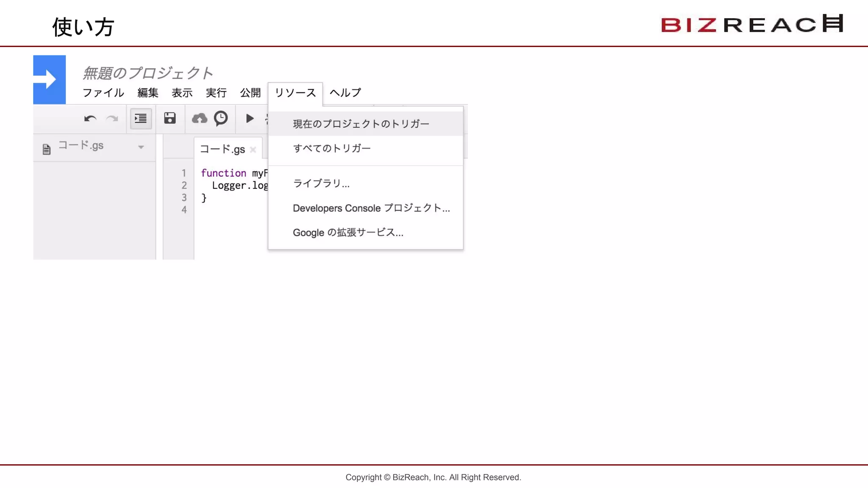Open the ファイル menu
The height and width of the screenshot is (488, 868).
click(103, 93)
